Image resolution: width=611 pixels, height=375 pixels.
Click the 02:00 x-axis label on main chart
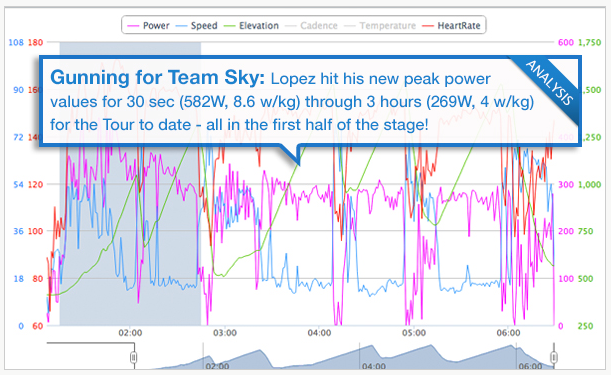click(x=130, y=333)
